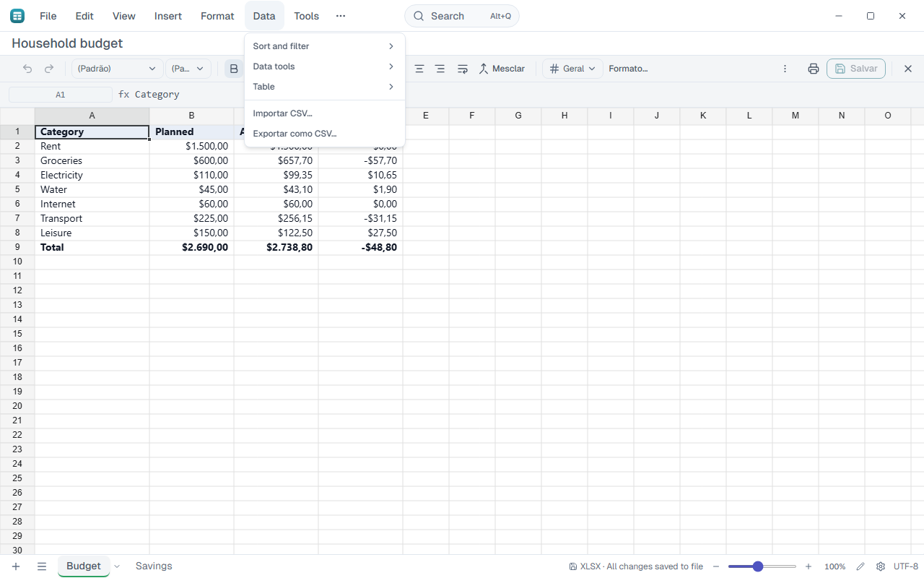The width and height of the screenshot is (924, 578).
Task: Redo the last action
Action: [49, 69]
